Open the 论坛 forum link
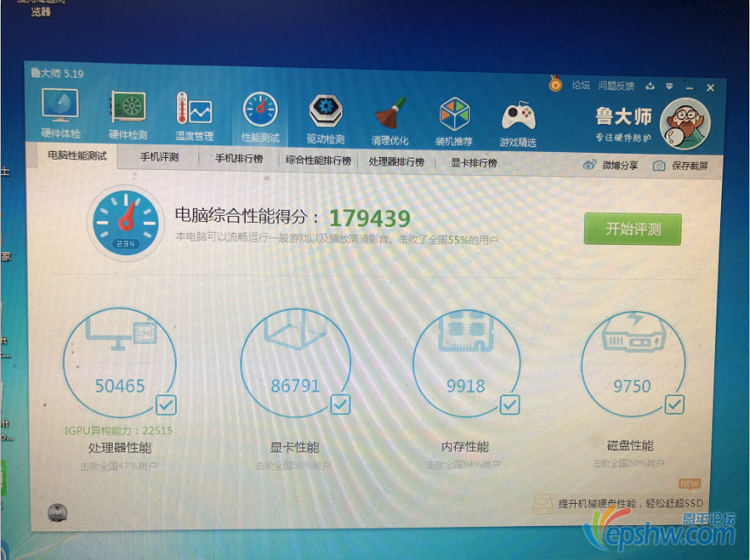This screenshot has height=560, width=750. pyautogui.click(x=581, y=85)
